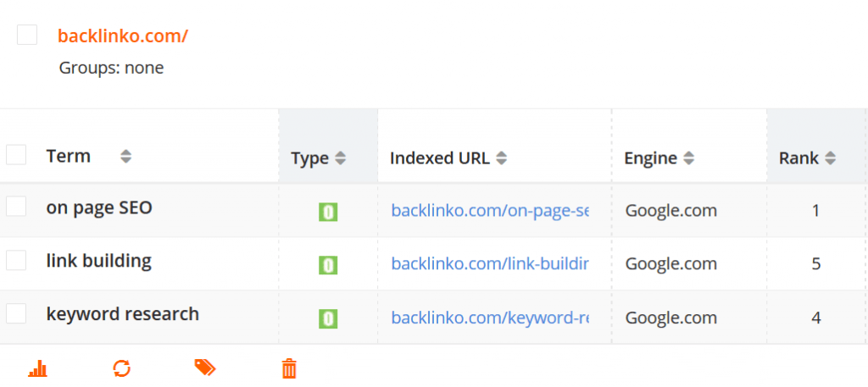Tick the backlinko.com/ domain checkbox
This screenshot has width=868, height=387.
point(27,35)
